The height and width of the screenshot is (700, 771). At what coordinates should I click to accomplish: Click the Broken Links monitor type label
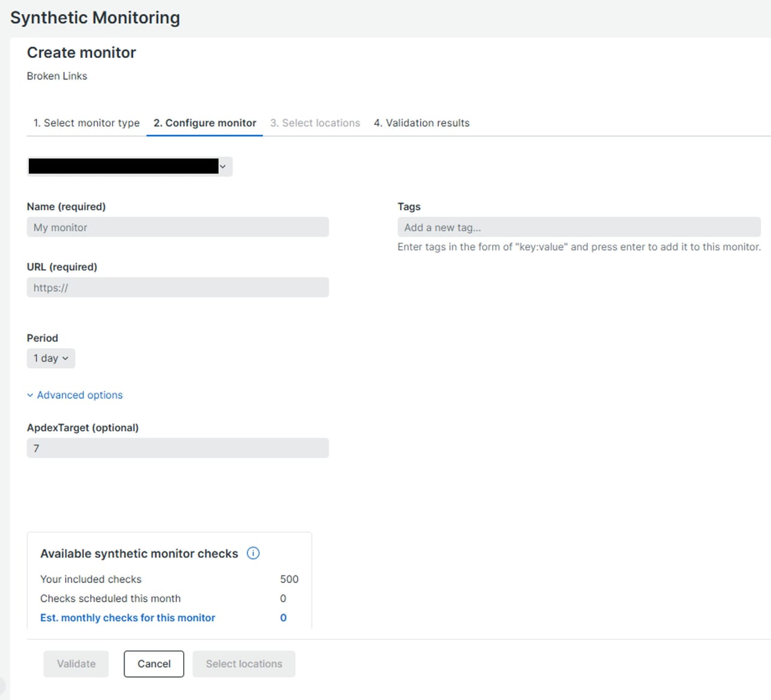click(x=57, y=76)
